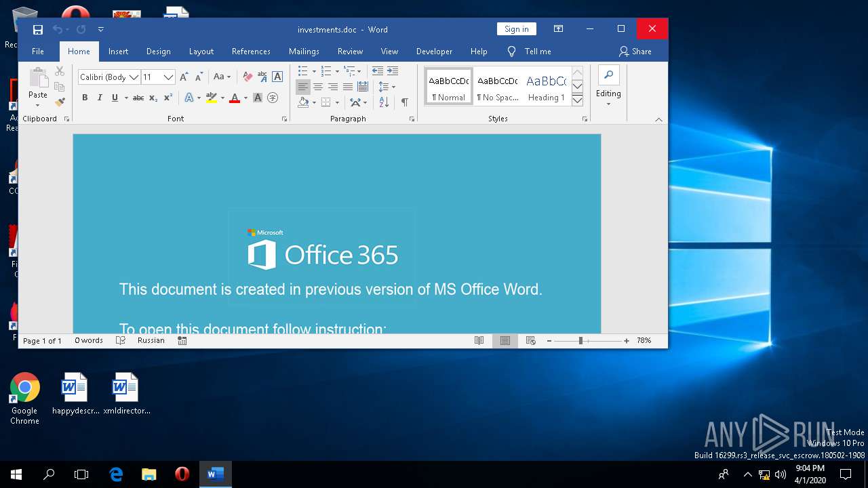
Task: Expand the Styles gallery More arrow
Action: pyautogui.click(x=578, y=100)
